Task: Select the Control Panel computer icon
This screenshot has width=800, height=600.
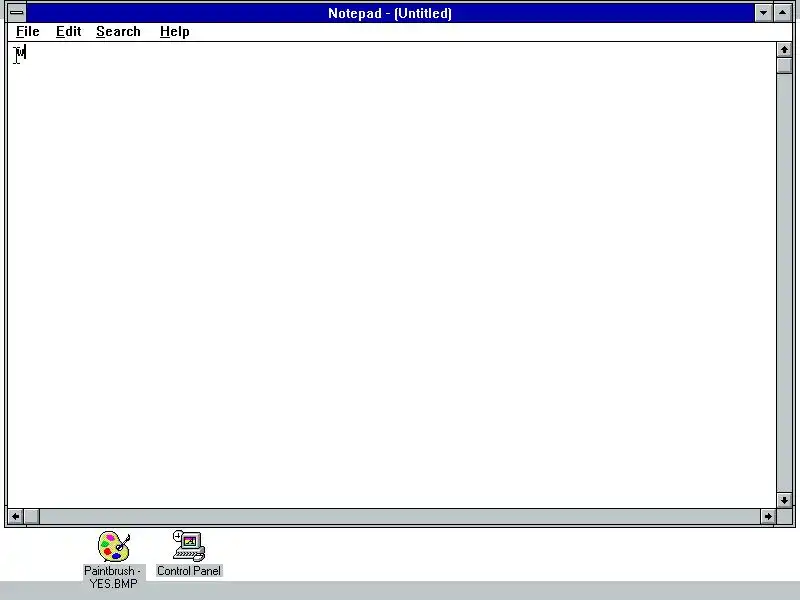Action: 189,545
